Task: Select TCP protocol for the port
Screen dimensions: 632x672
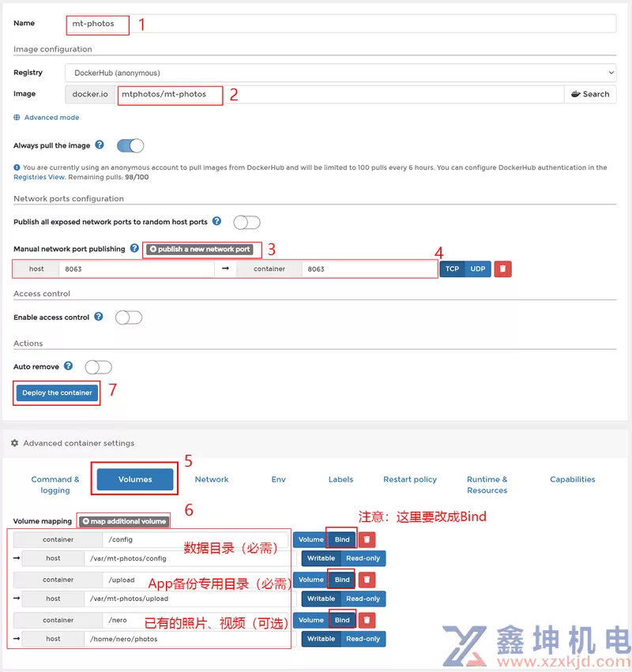Action: 452,268
